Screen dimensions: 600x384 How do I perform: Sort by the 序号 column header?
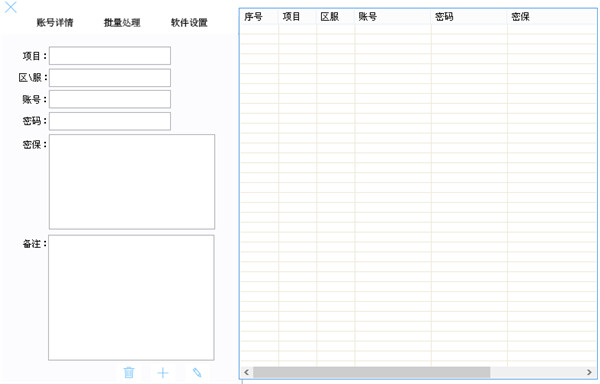(259, 16)
